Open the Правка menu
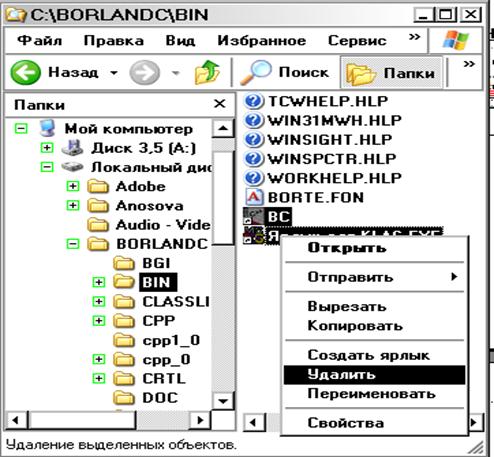The image size is (494, 457). [x=114, y=41]
